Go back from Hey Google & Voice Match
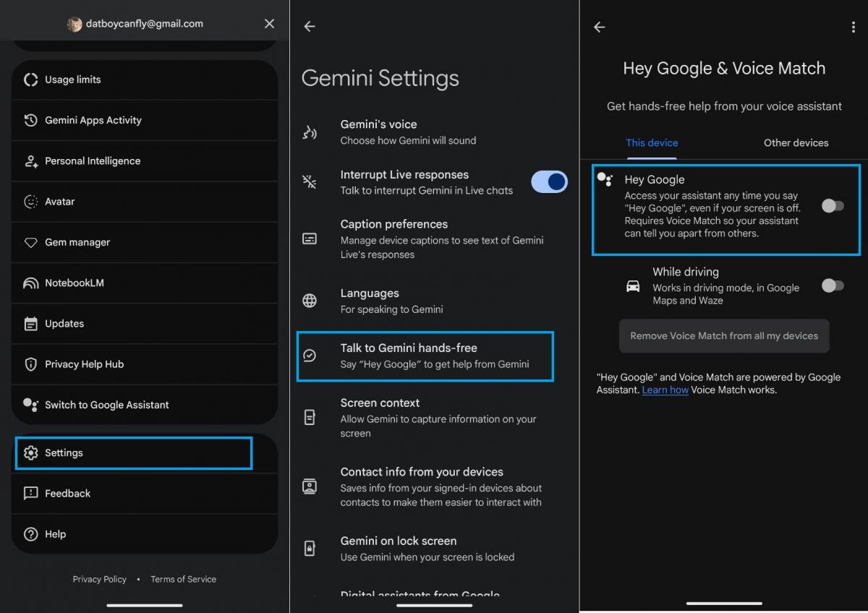The height and width of the screenshot is (613, 868). [599, 27]
